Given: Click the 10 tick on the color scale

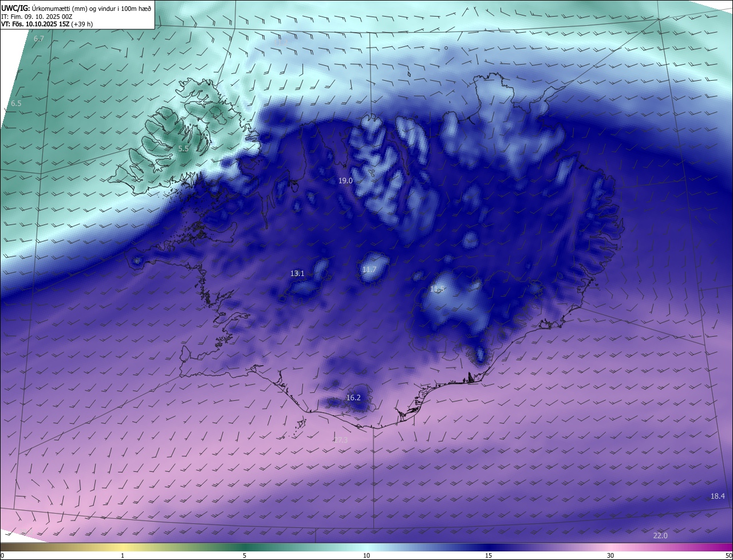Looking at the screenshot, I should coord(366,555).
